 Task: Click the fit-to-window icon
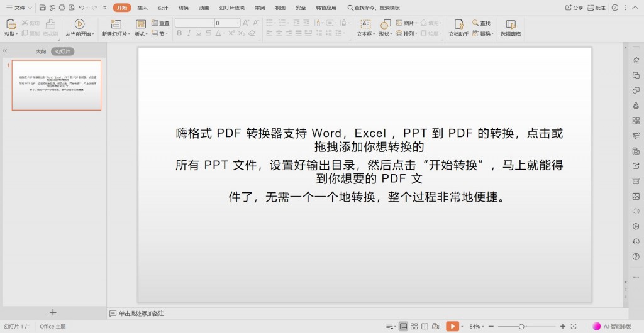[574, 327]
